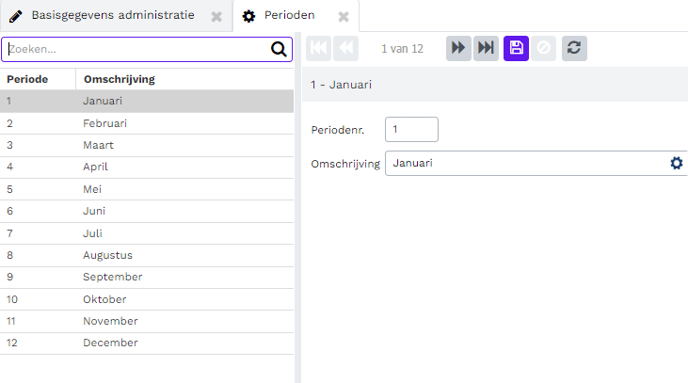
Task: Select the Perioden tab
Action: click(289, 15)
